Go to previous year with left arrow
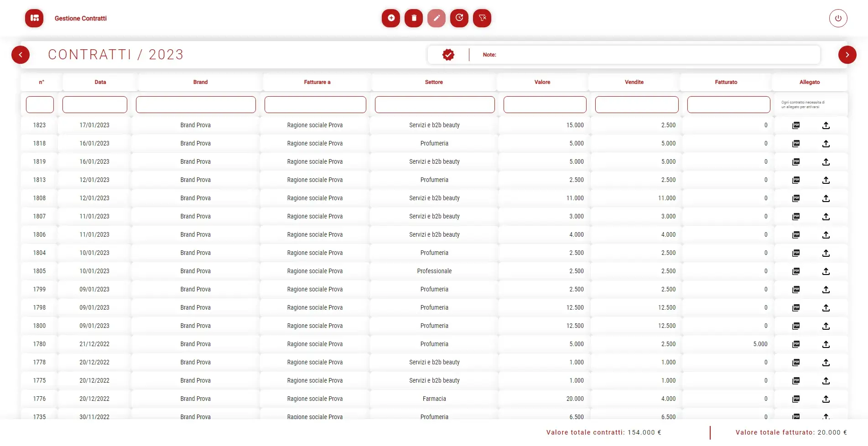Image resolution: width=868 pixels, height=446 pixels. [21, 55]
